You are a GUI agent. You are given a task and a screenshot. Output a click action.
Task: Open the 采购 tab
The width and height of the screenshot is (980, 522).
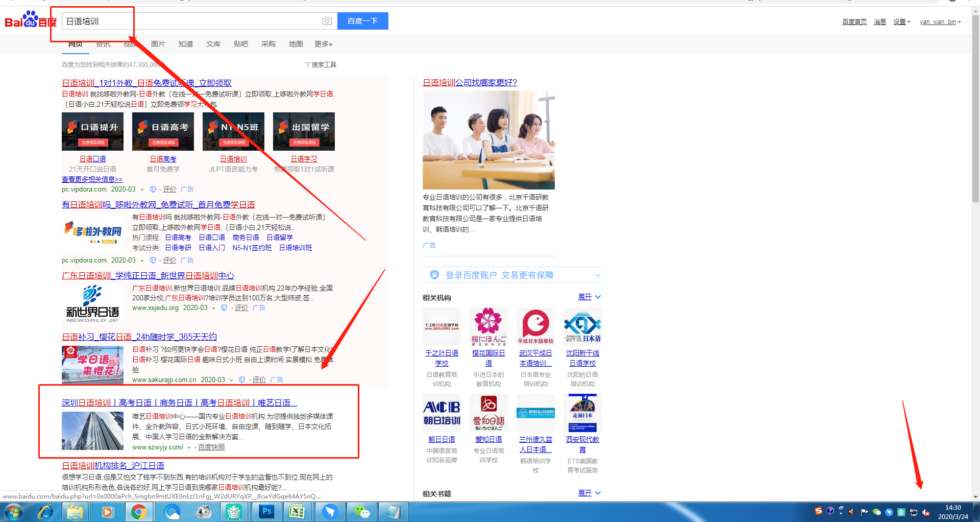[268, 44]
